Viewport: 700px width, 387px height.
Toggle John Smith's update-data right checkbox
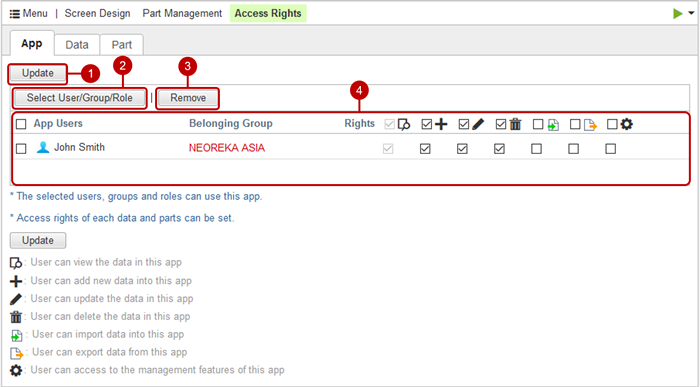[462, 149]
